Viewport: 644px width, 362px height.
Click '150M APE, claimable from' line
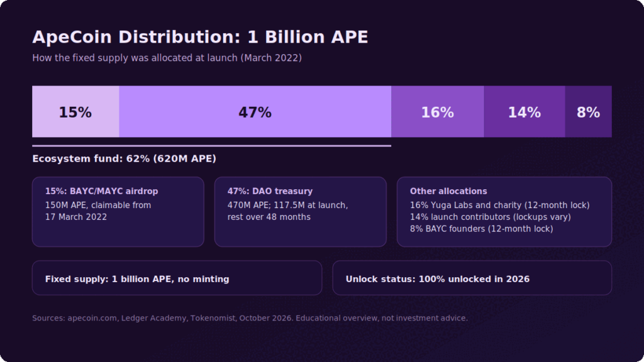[x=98, y=206]
